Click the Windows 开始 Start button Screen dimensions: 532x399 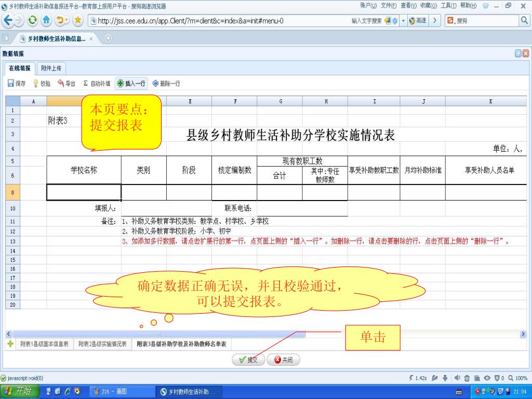pyautogui.click(x=19, y=391)
